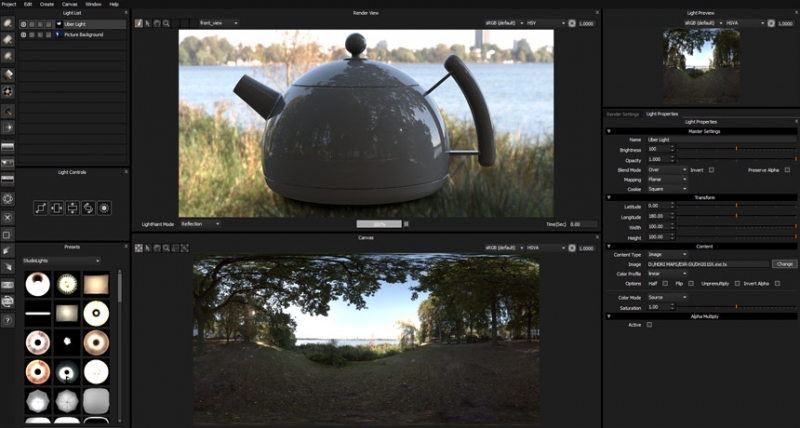Open the Mapping Planar dropdown
800x428 pixels.
point(667,180)
